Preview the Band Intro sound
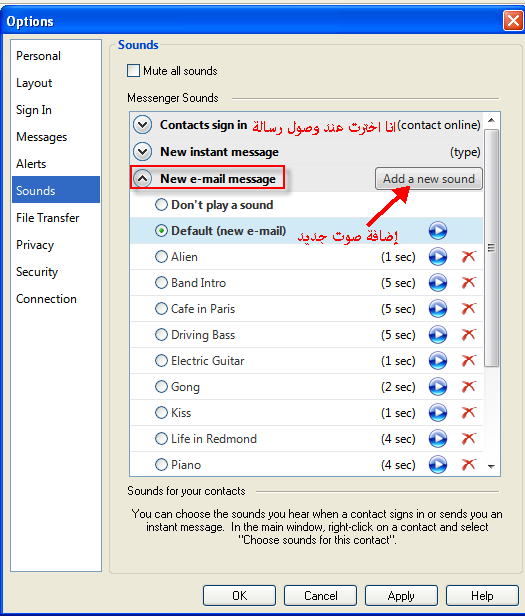525x616 pixels. click(x=438, y=283)
